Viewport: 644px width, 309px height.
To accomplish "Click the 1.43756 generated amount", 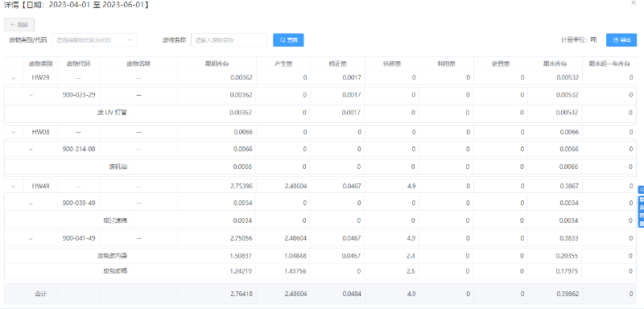I will 295,271.
